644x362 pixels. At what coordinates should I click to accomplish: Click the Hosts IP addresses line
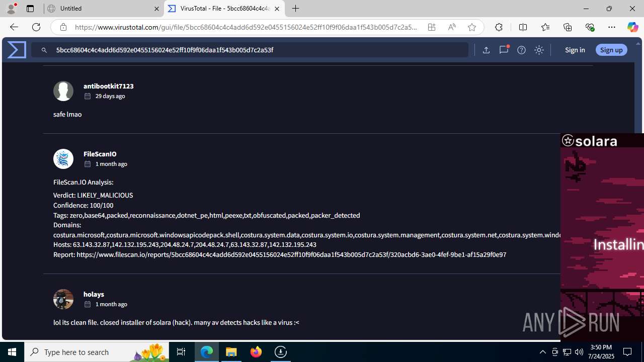[185, 244]
